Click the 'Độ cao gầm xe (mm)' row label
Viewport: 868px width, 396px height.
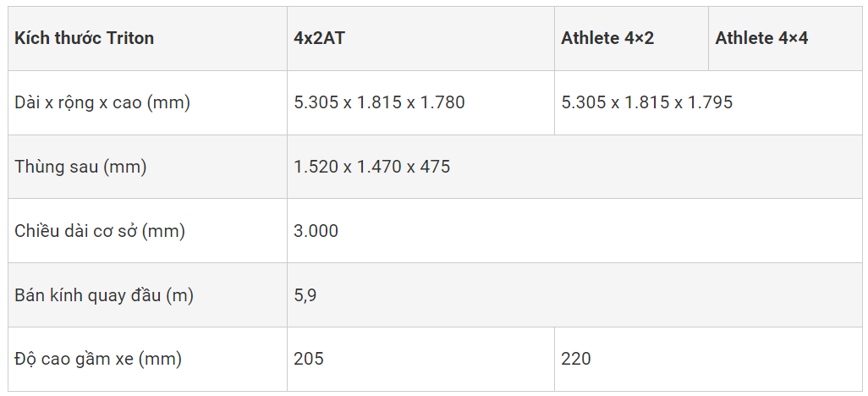(x=98, y=359)
